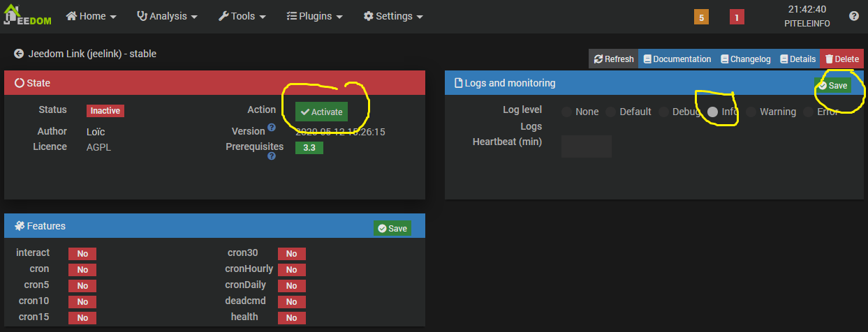Click the Jeedom logo icon
868x332 pixels.
pos(27,16)
